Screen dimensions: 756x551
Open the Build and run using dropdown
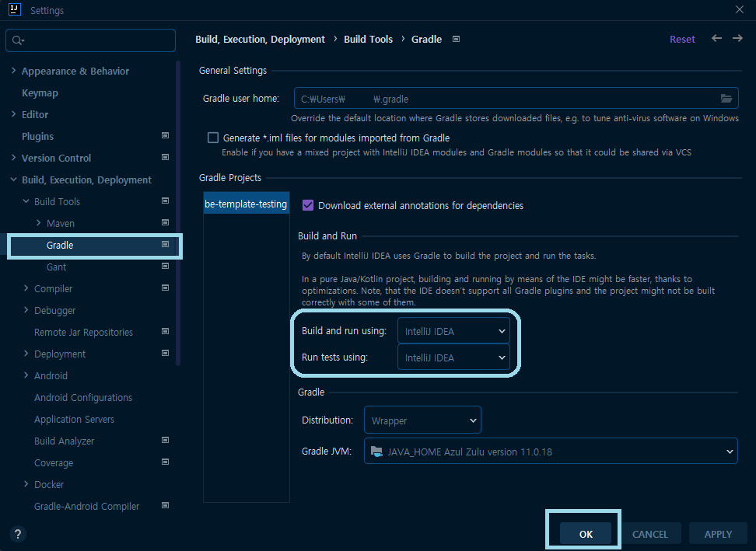(x=453, y=331)
